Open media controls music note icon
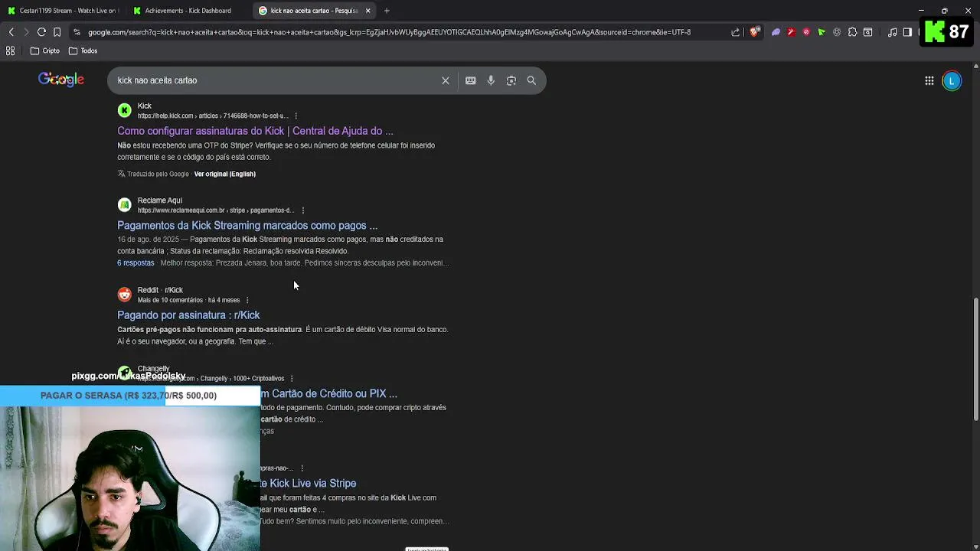Image resolution: width=980 pixels, height=551 pixels. click(x=892, y=32)
